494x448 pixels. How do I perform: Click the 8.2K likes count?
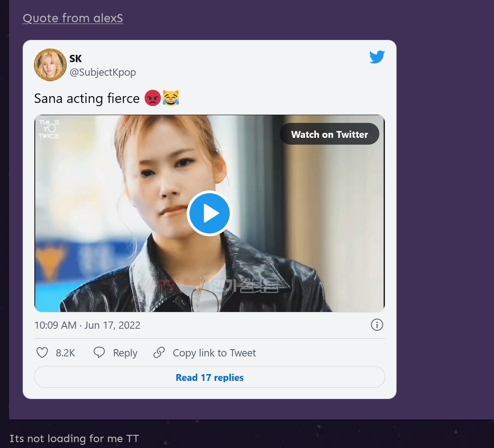[x=65, y=353]
